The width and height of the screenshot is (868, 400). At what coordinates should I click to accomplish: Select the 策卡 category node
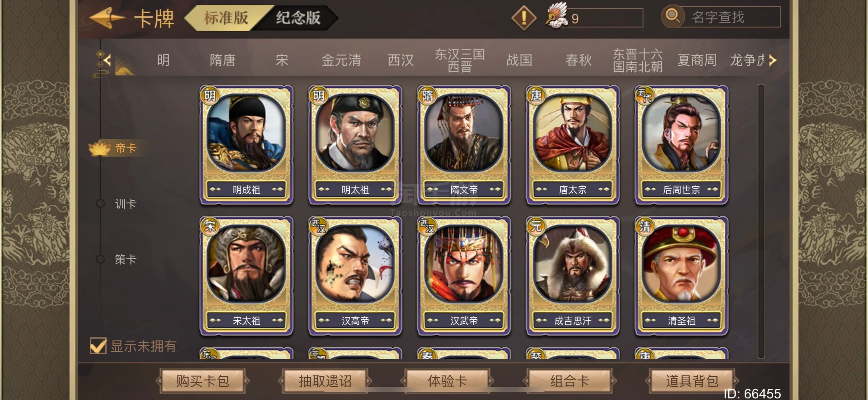click(x=117, y=259)
